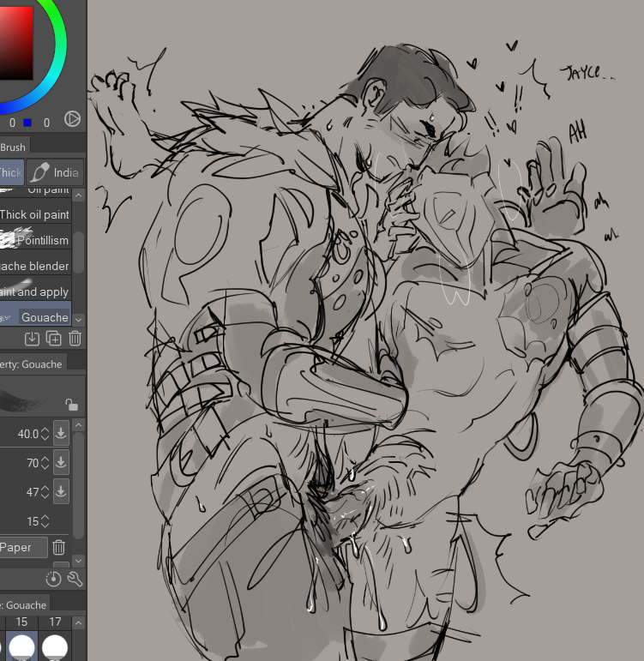Adjust the 40.0 brush size stepper arrows

click(45, 434)
